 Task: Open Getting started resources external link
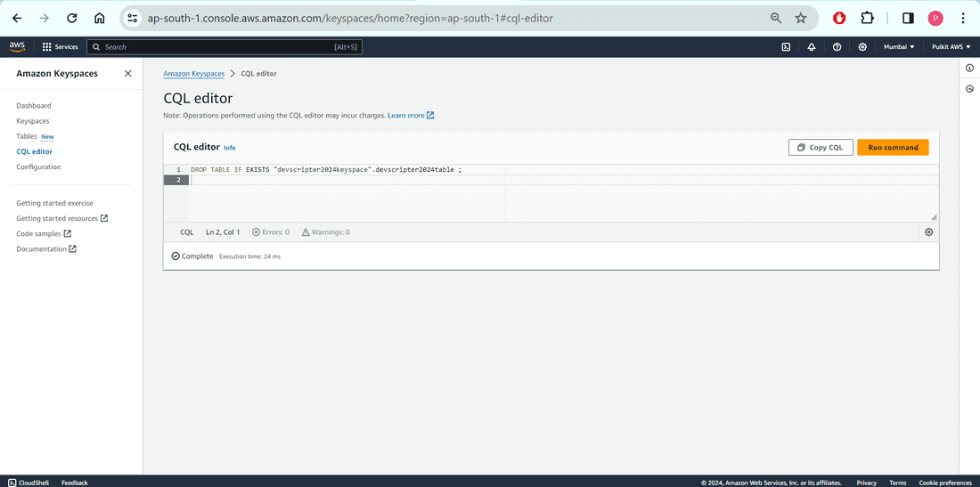61,218
